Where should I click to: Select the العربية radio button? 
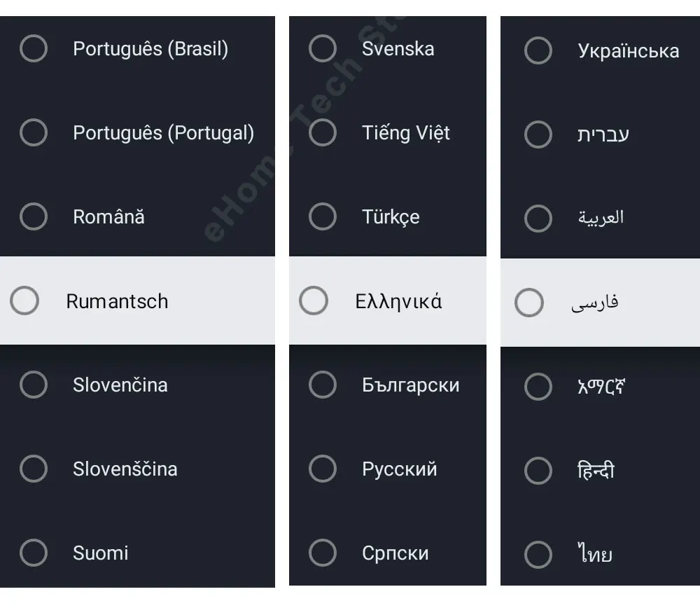pyautogui.click(x=538, y=218)
